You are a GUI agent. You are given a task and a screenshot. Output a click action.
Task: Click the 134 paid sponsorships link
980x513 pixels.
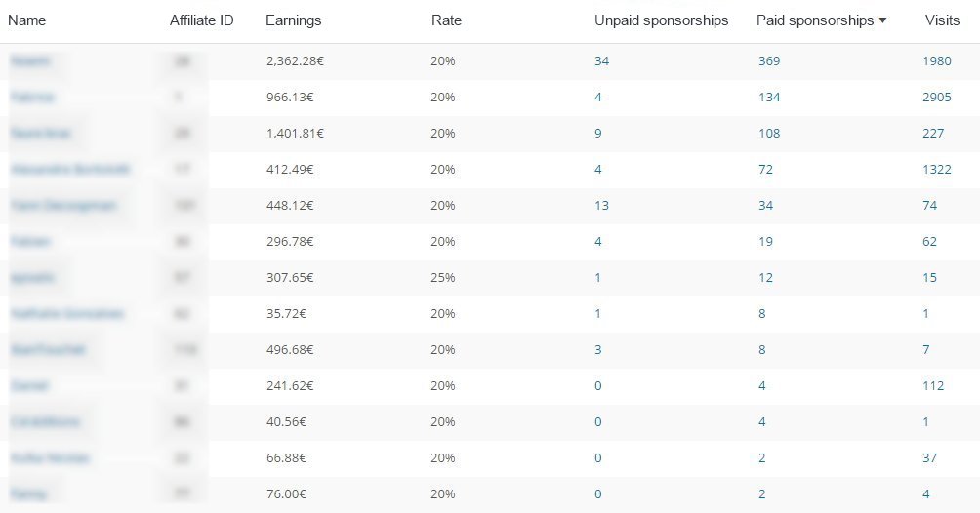pos(769,98)
